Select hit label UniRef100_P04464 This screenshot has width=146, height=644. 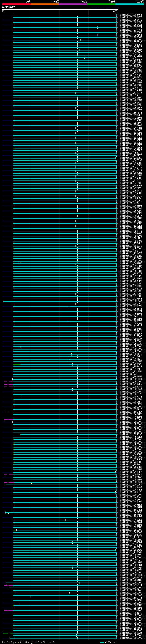pos(131,186)
